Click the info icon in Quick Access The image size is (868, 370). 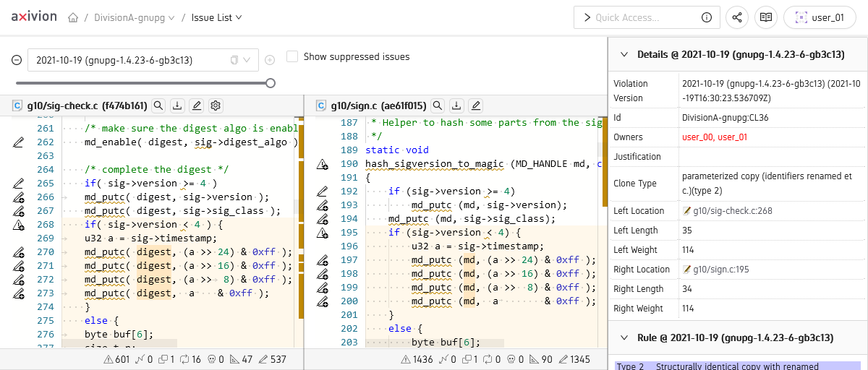click(707, 18)
